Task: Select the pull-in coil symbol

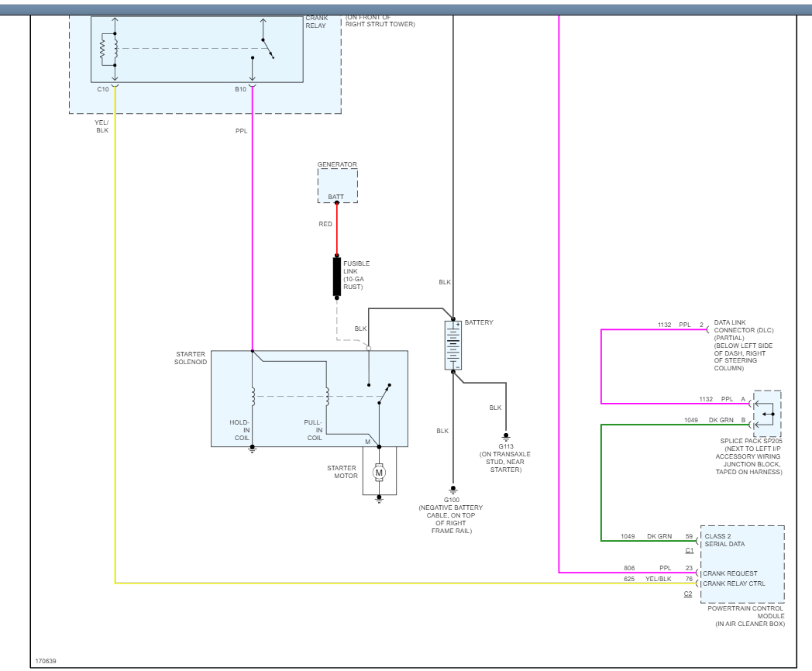Action: click(x=327, y=397)
